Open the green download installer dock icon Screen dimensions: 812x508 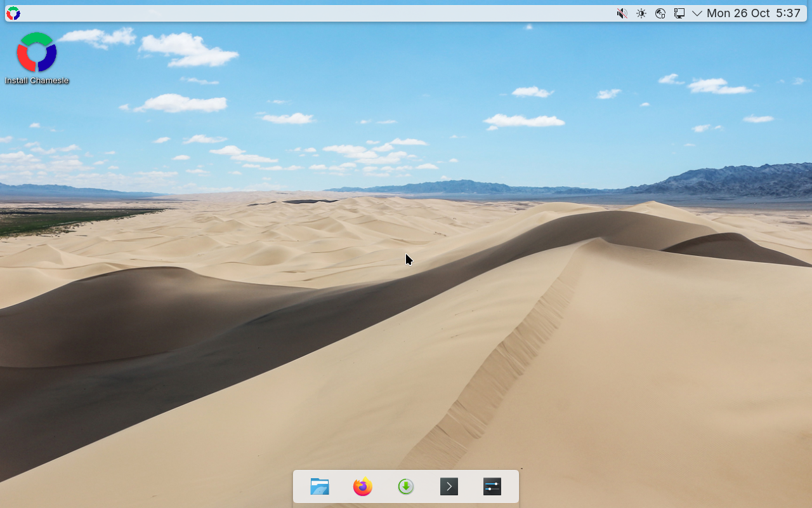coord(406,487)
